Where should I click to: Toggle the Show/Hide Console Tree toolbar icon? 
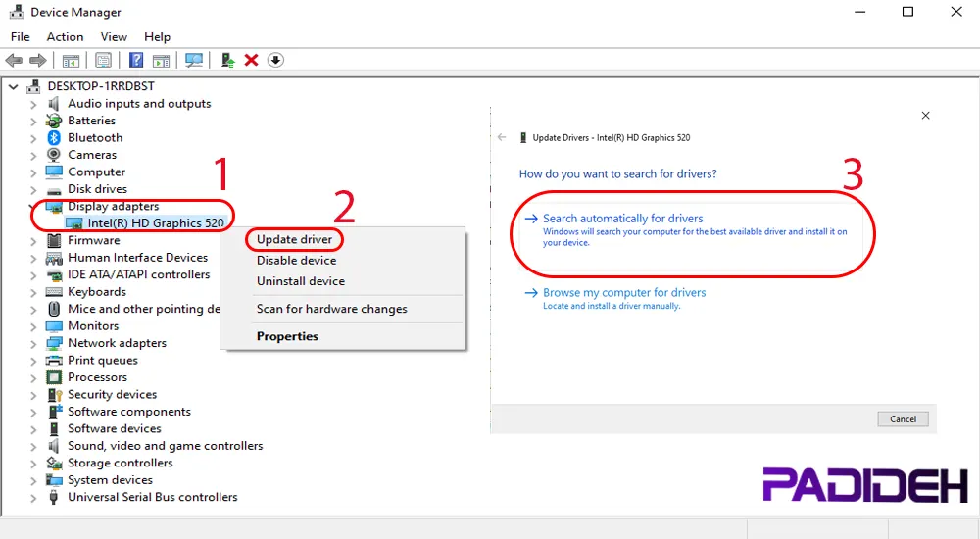point(71,60)
